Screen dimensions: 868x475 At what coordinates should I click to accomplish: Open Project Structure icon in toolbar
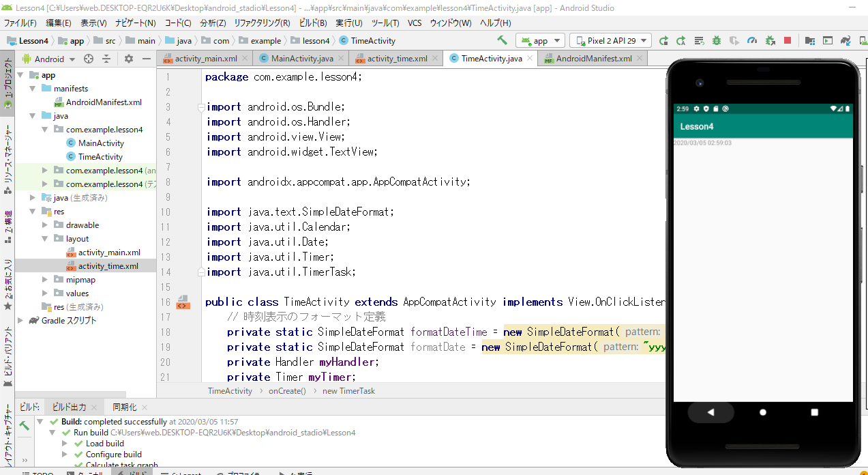[x=810, y=40]
